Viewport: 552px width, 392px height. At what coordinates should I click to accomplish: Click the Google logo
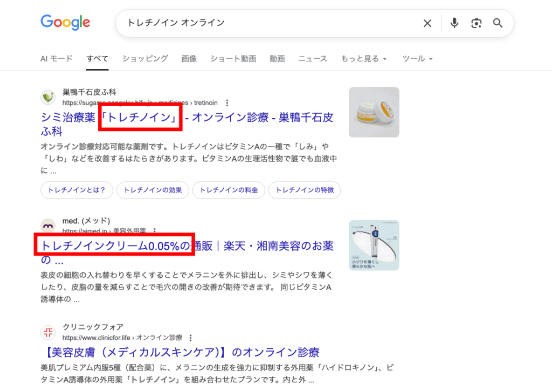[x=65, y=22]
